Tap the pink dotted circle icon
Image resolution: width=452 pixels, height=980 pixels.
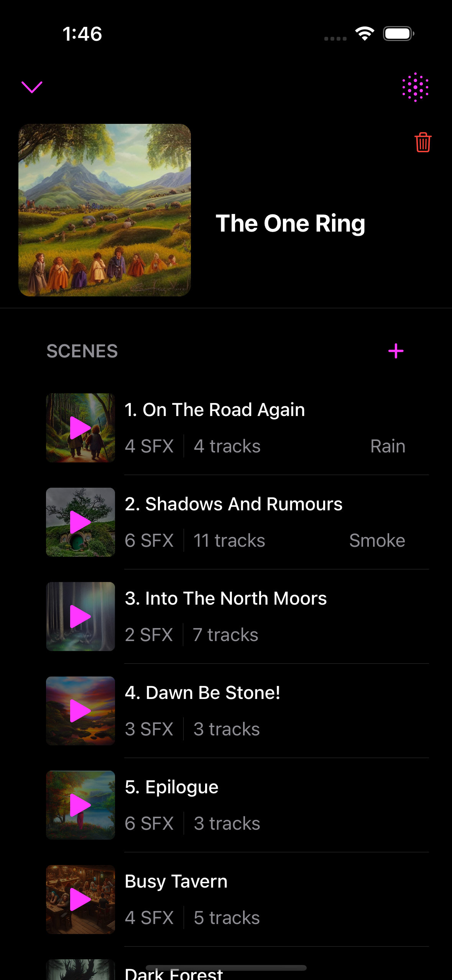(415, 87)
